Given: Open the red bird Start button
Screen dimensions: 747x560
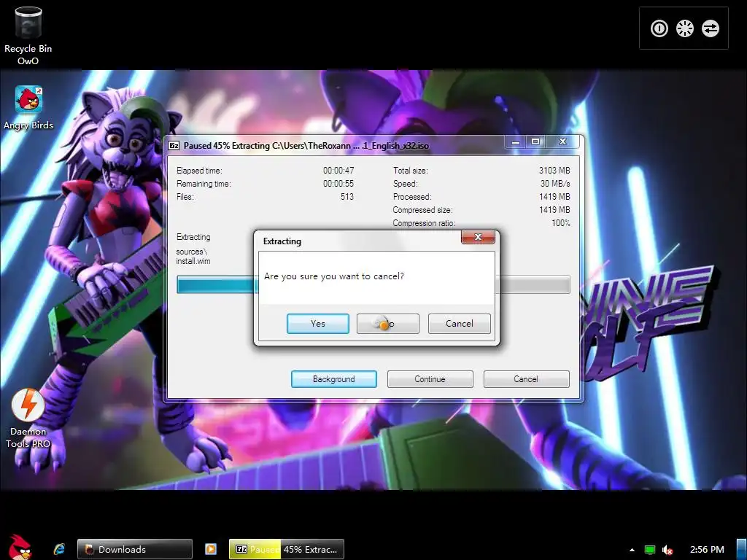Looking at the screenshot, I should pos(20,547).
